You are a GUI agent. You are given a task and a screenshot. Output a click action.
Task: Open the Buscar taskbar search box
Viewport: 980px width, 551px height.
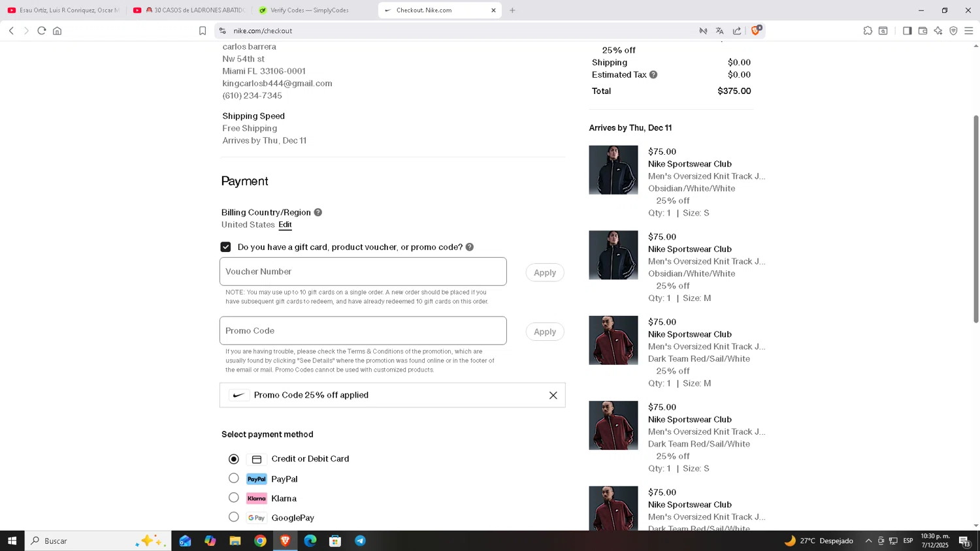point(98,541)
